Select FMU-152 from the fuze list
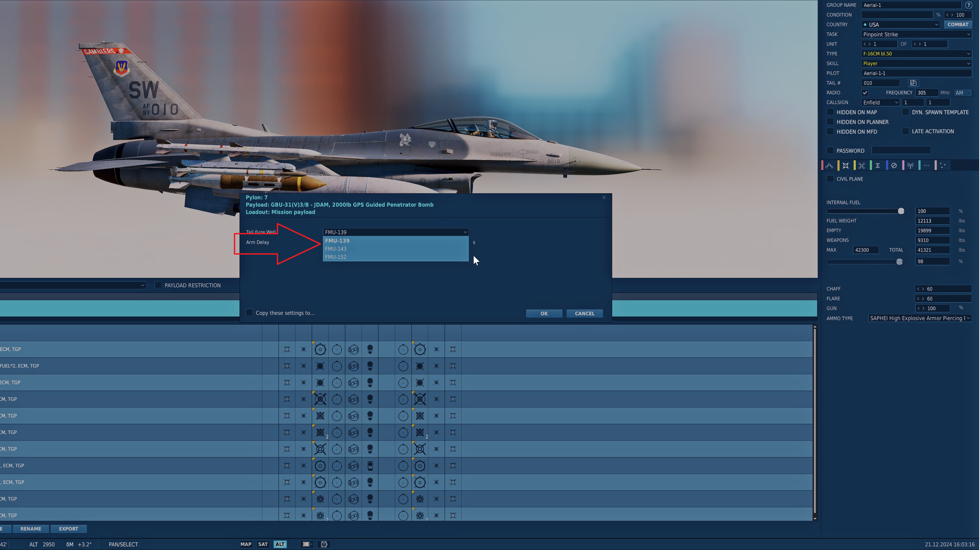This screenshot has height=550, width=980. [396, 257]
